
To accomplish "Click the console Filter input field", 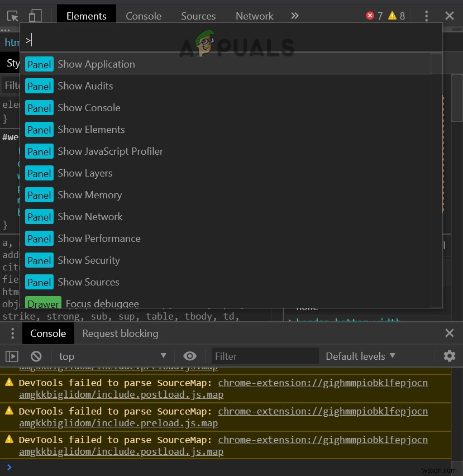I will pos(265,356).
